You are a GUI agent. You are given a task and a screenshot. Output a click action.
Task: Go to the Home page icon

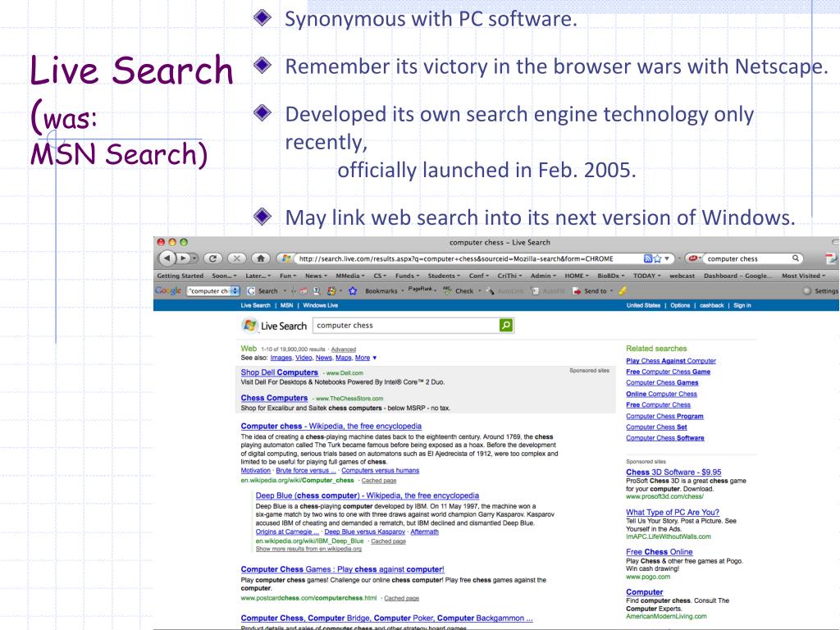point(261,258)
